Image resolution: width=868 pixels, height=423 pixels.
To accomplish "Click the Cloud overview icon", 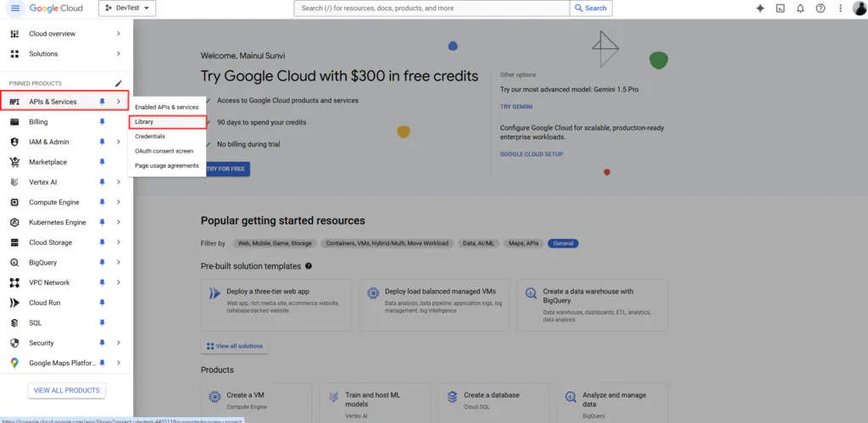I will click(15, 34).
